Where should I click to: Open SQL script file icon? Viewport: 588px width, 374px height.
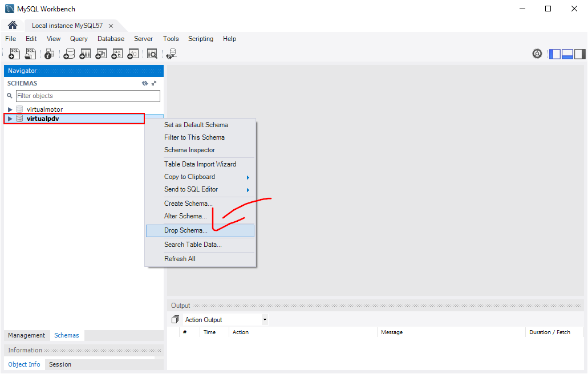[x=30, y=54]
